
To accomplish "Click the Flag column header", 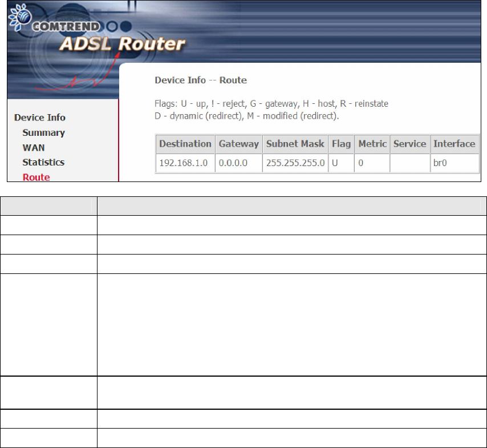I will pos(341,144).
